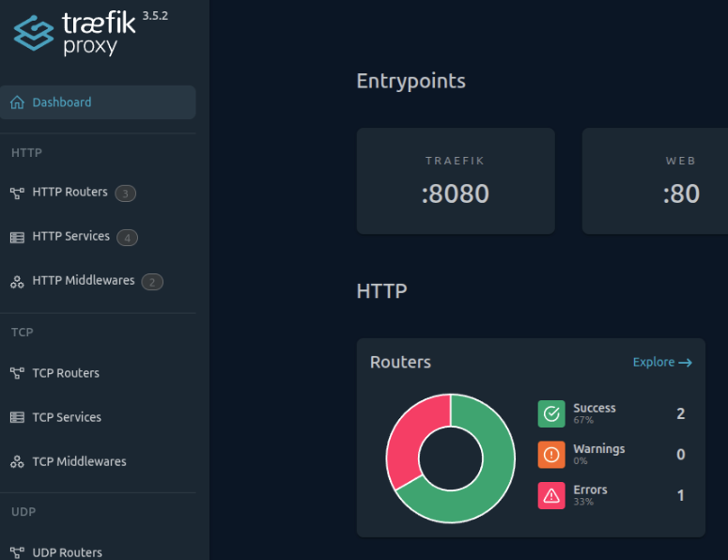Click the Explore arrow icon
Image resolution: width=728 pixels, height=560 pixels.
686,363
